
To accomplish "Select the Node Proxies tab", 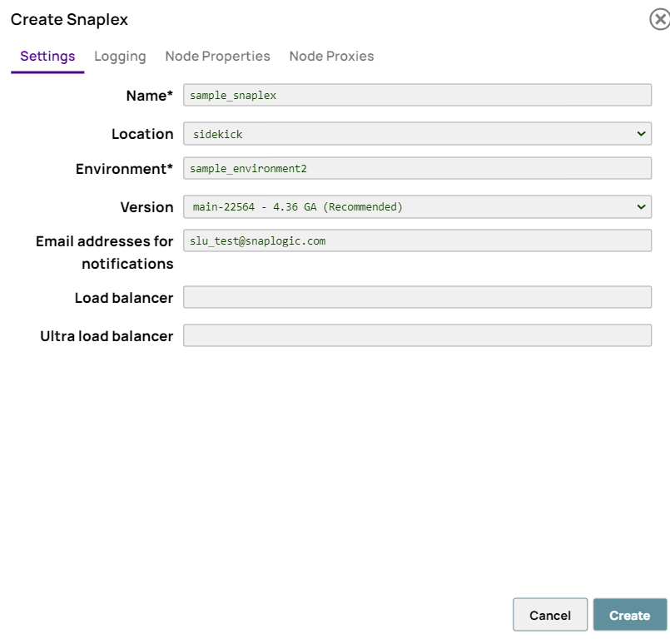I will tap(331, 56).
